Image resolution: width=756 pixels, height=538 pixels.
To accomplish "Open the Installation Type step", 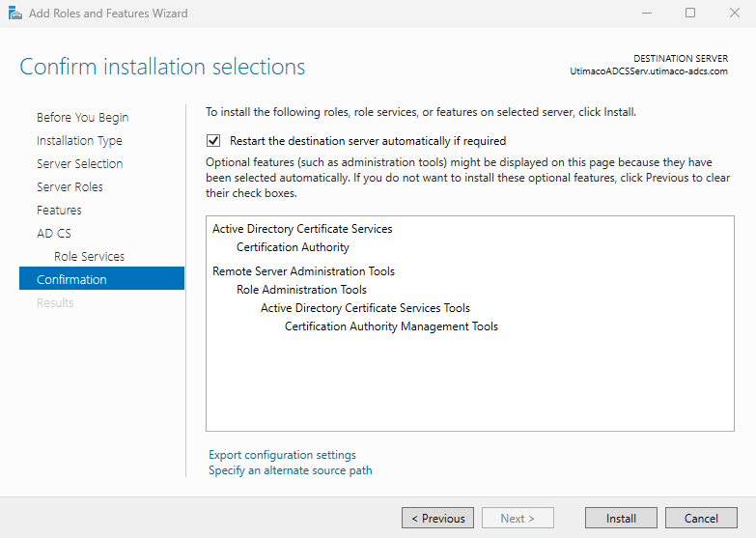I will click(79, 141).
